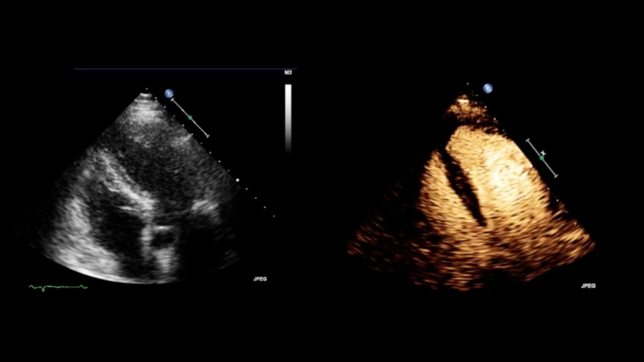The image size is (644, 362).
Task: Select green focus point on left focal line
Action: [190, 118]
